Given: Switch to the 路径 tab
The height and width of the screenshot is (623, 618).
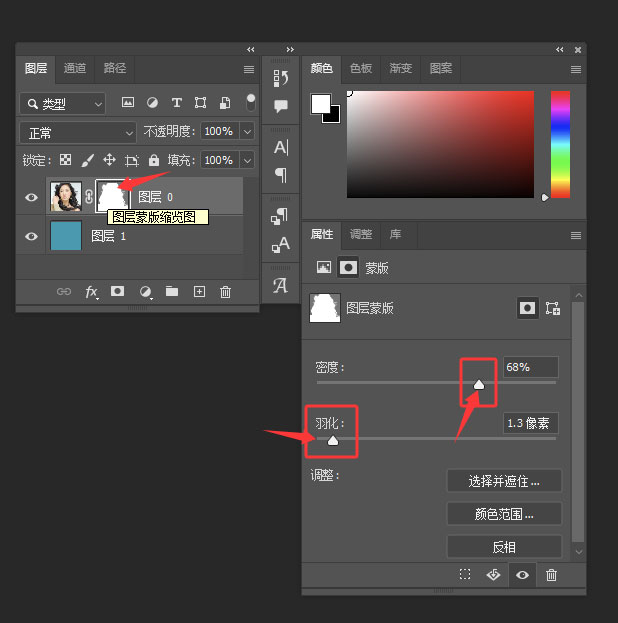Looking at the screenshot, I should click(x=114, y=68).
